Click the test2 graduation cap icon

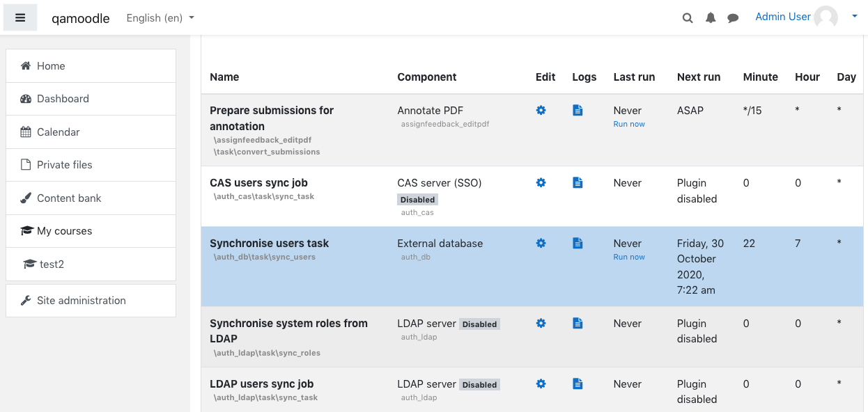pyautogui.click(x=30, y=264)
